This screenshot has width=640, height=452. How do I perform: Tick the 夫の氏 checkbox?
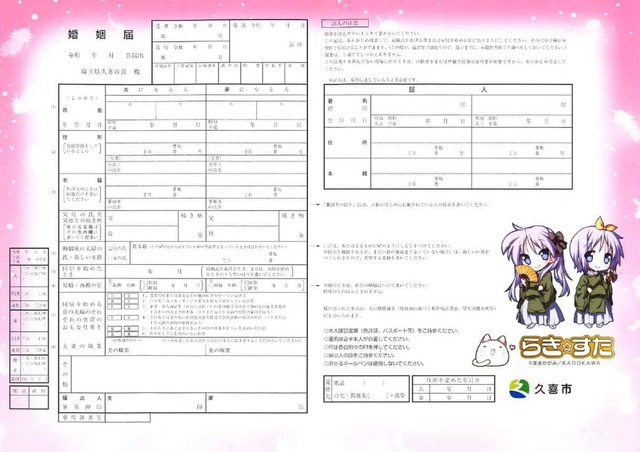tap(111, 248)
